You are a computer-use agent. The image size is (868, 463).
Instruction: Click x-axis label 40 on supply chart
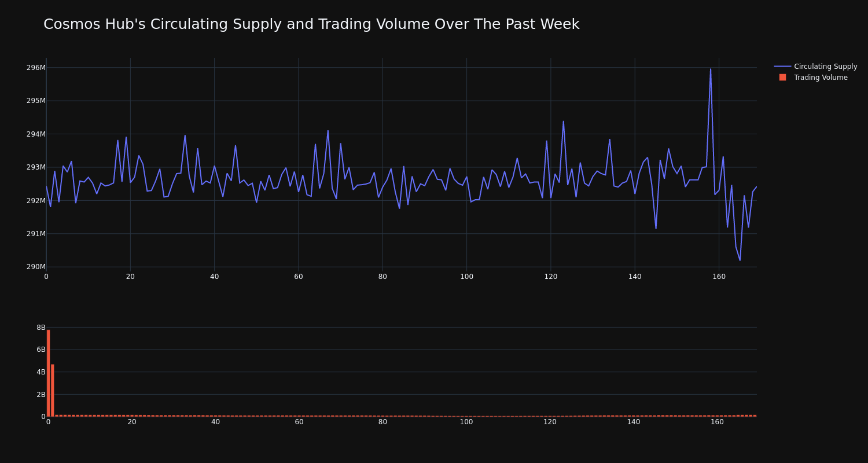click(x=214, y=277)
